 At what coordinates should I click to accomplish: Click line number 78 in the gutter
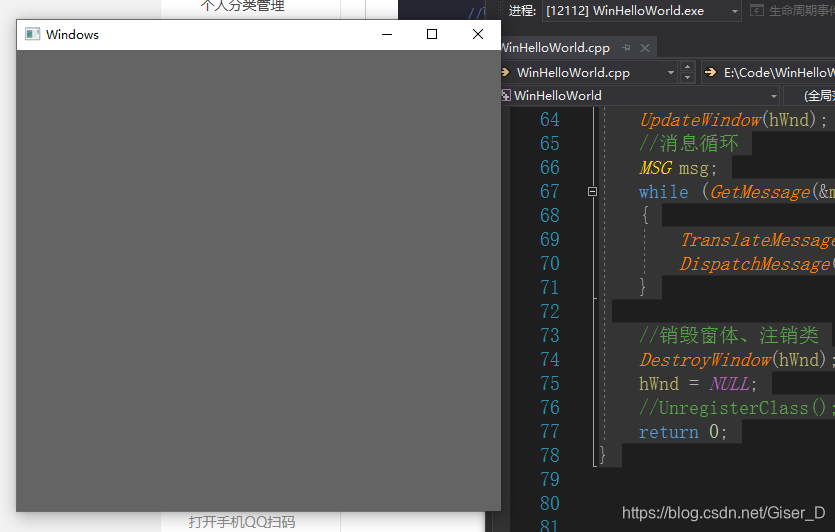coord(550,456)
